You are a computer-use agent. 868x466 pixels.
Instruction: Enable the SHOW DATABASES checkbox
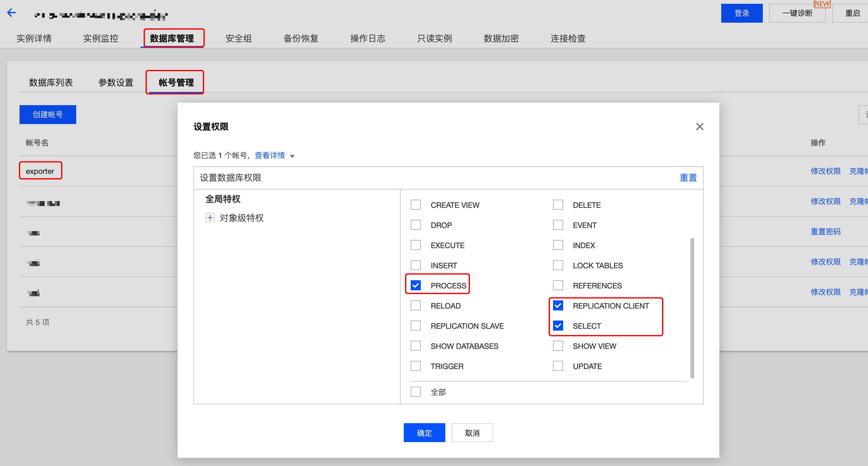(415, 346)
